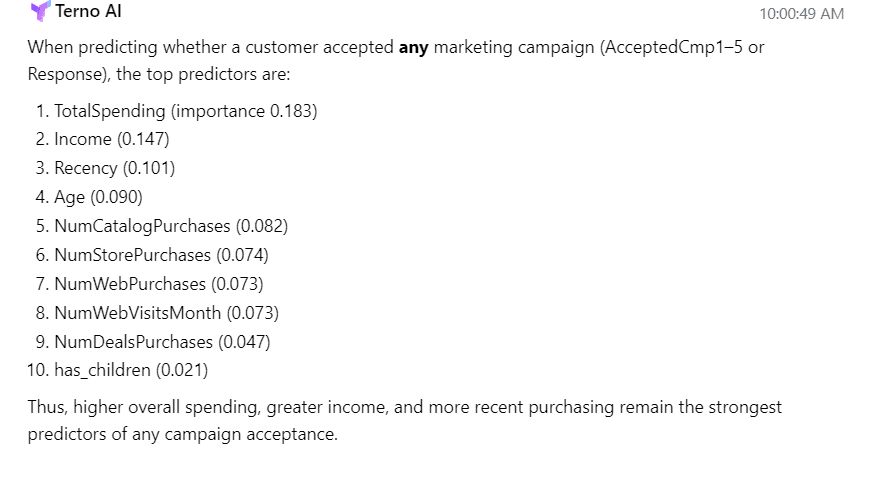This screenshot has height=480, width=887.
Task: Click the NumDealsPurchases (0.047) entry
Action: click(x=162, y=342)
